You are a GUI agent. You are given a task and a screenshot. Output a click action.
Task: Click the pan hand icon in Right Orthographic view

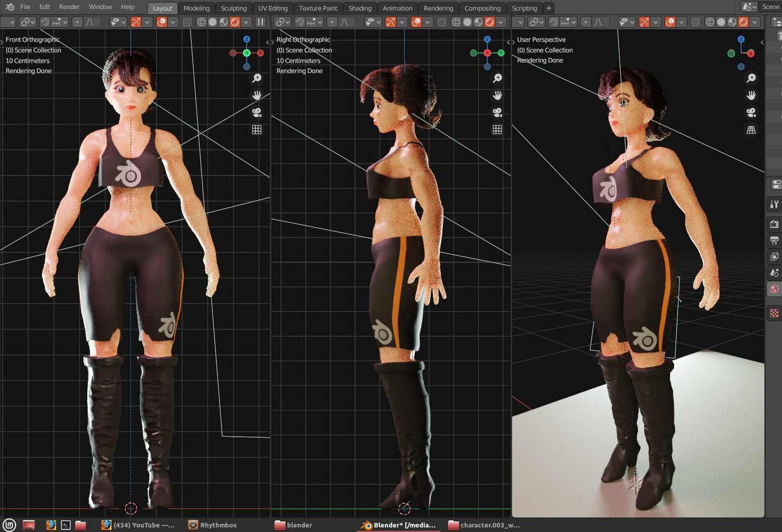coord(497,95)
